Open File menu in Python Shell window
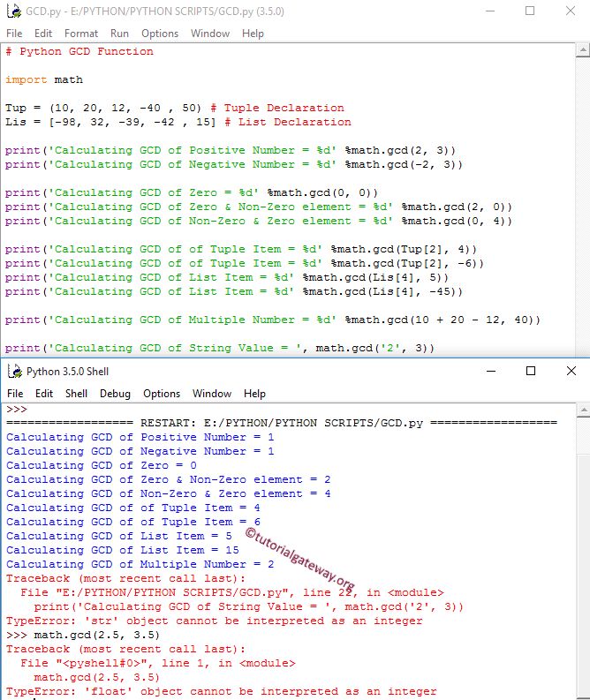The image size is (590, 700). pyautogui.click(x=15, y=394)
